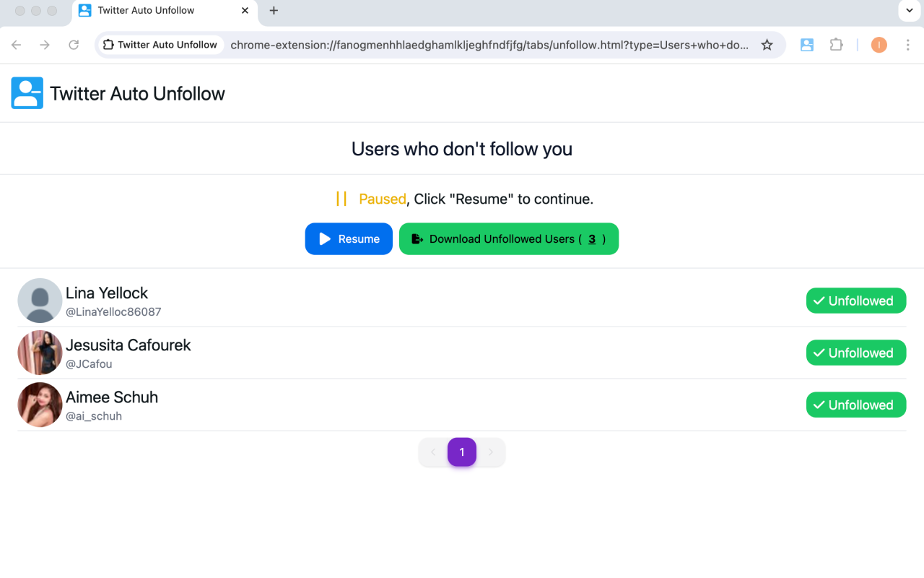Open Chrome extensions puzzle icon
The image size is (924, 578).
(x=836, y=45)
